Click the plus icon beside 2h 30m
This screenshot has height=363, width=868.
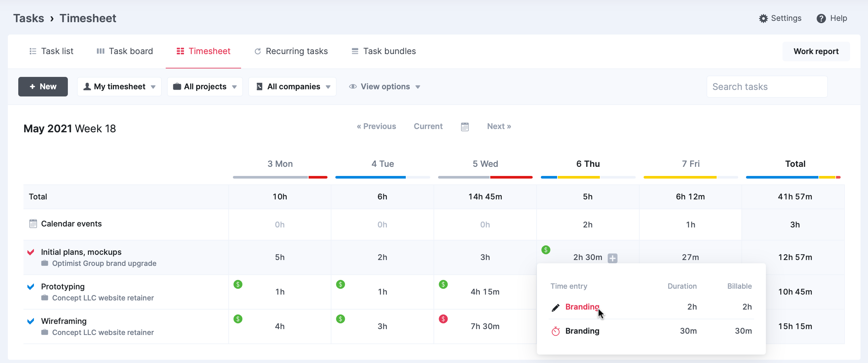tap(612, 258)
